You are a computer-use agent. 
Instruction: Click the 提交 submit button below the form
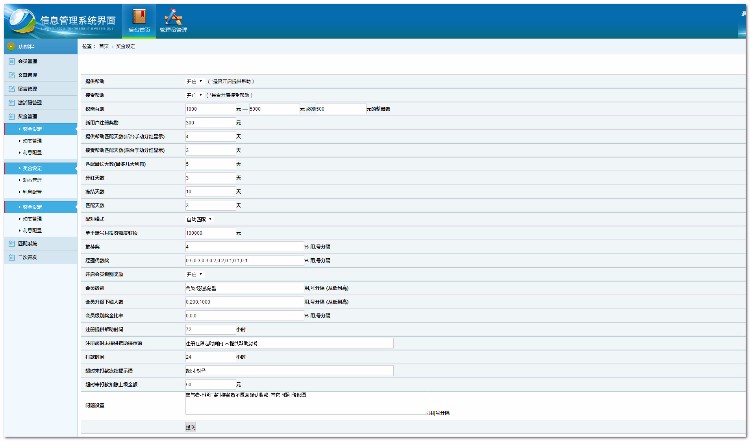tap(190, 426)
